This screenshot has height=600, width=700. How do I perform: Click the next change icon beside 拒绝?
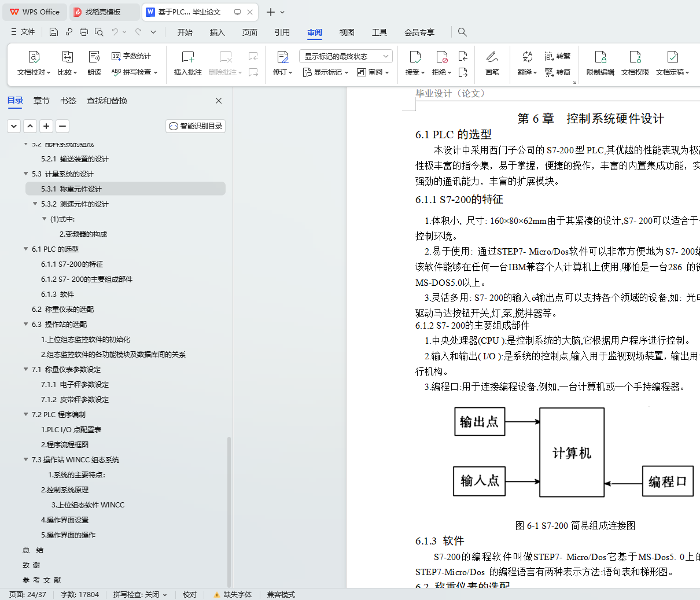click(463, 72)
